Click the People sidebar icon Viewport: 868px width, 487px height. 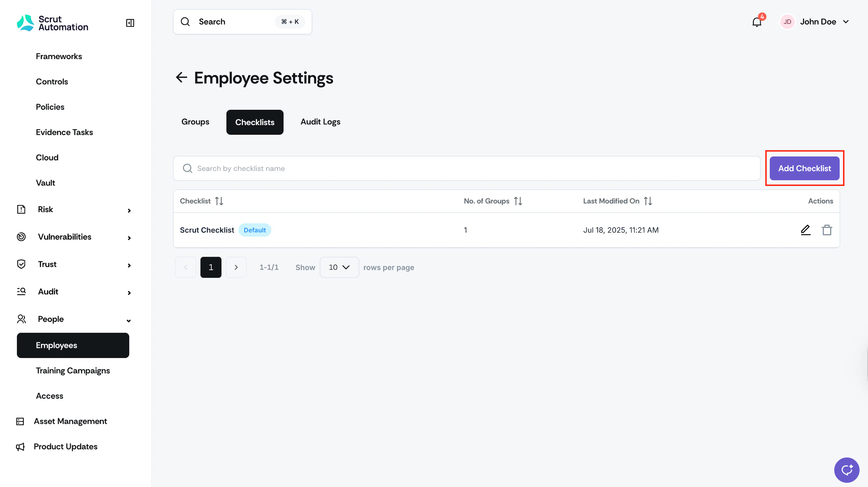(21, 319)
